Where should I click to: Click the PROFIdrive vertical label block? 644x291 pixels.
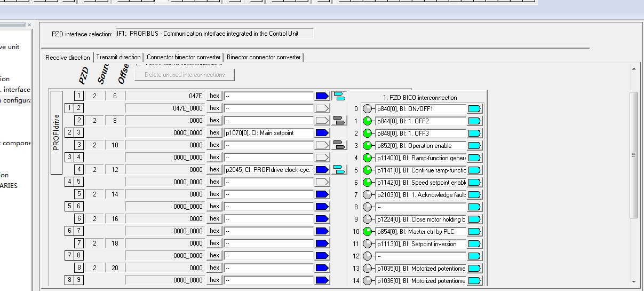tap(57, 132)
